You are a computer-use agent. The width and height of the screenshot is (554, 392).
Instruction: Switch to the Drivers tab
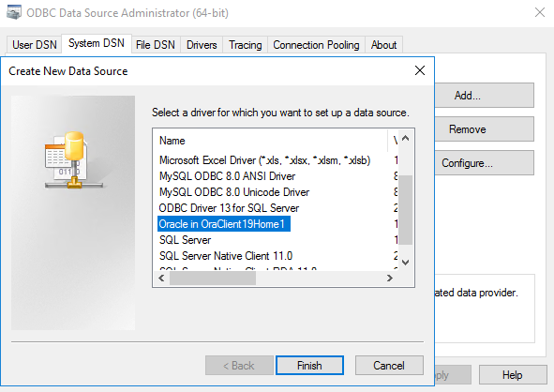tap(202, 45)
